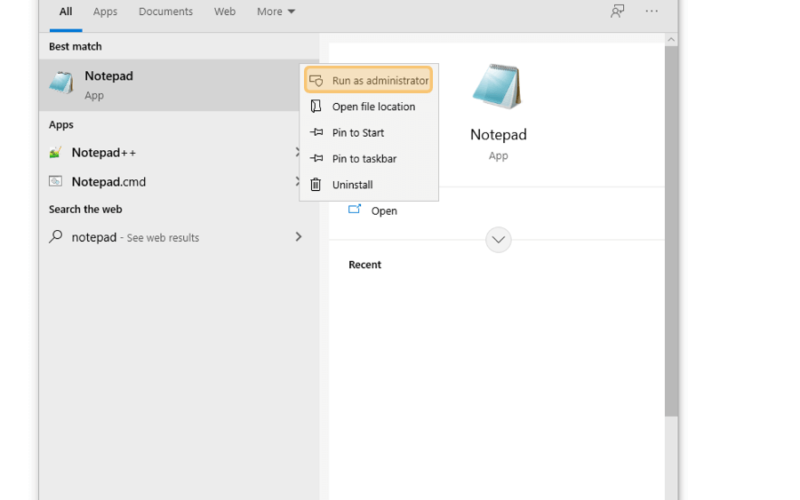Screen dimensions: 800x500
Task: Click the web search magnifier icon
Action: click(x=56, y=236)
